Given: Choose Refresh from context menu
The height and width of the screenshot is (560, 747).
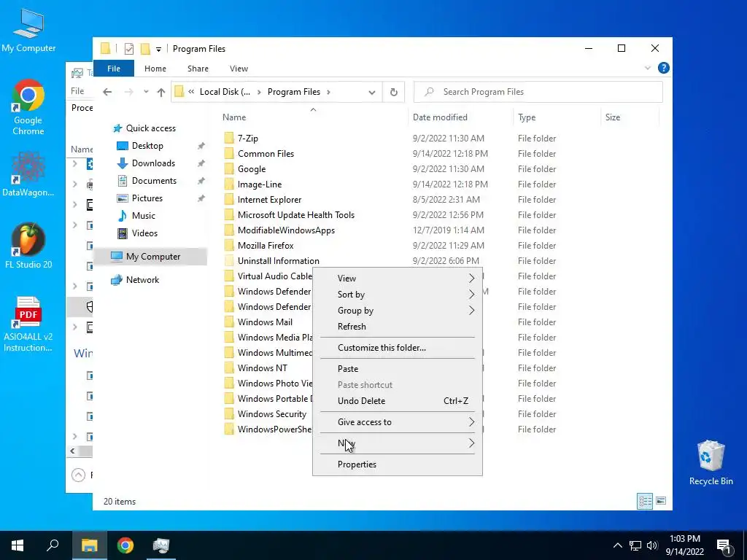Looking at the screenshot, I should [x=398, y=327].
